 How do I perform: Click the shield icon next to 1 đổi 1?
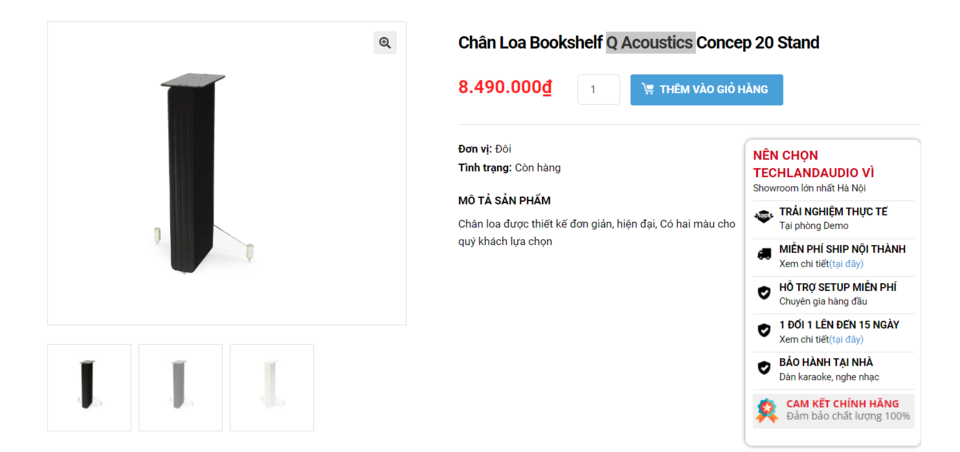pos(763,331)
